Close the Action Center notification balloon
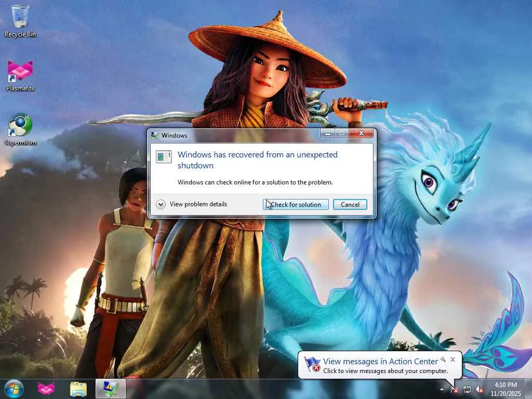This screenshot has height=399, width=532. pyautogui.click(x=453, y=360)
